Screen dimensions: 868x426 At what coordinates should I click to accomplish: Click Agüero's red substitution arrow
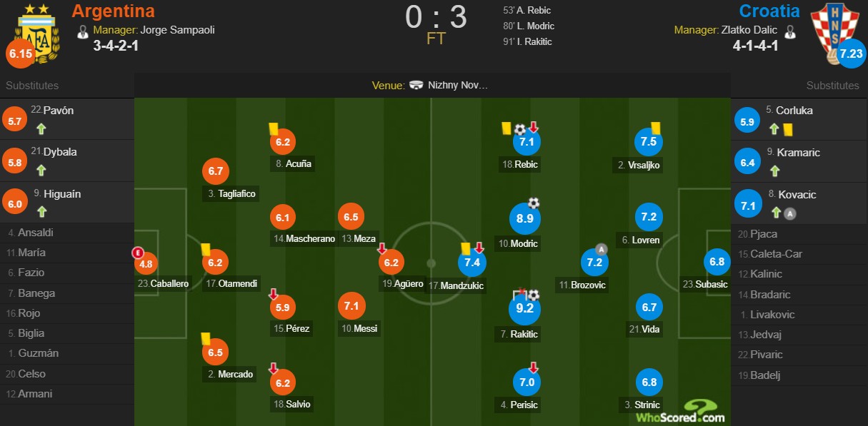click(382, 248)
